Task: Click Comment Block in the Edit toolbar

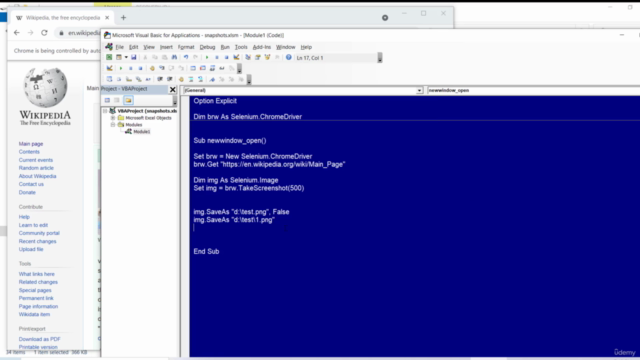Action: point(191,79)
